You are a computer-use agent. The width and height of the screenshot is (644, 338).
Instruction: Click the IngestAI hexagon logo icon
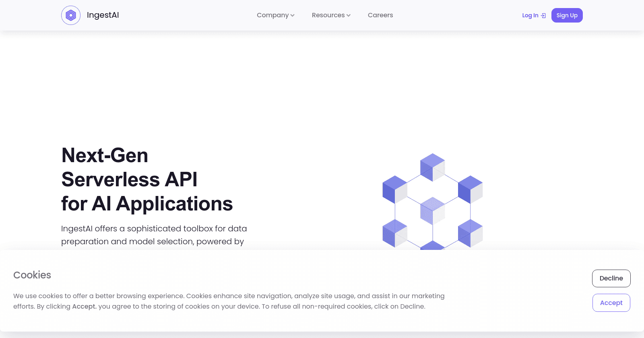[x=71, y=15]
